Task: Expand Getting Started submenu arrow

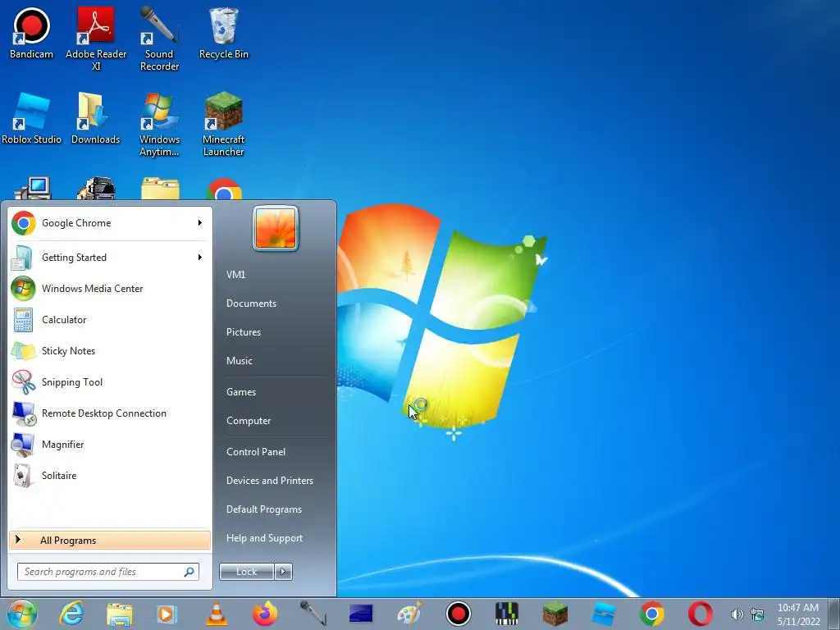Action: click(200, 257)
